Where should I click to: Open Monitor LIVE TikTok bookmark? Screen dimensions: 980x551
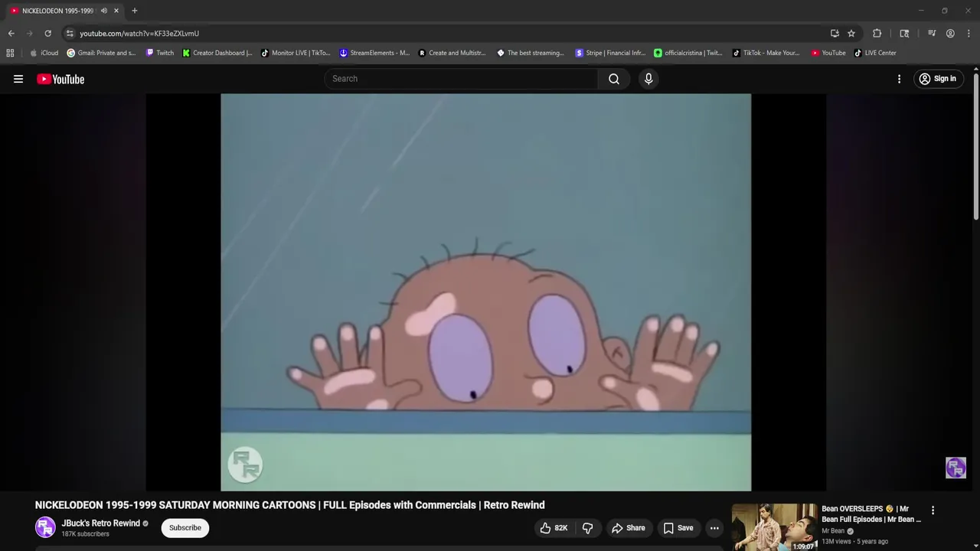(296, 53)
